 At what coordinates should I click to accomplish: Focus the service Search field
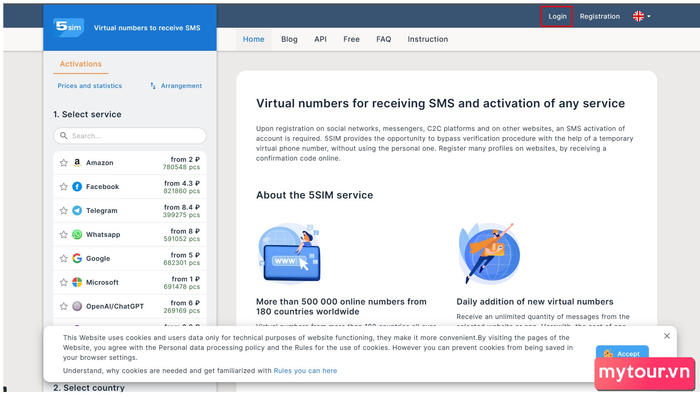[130, 136]
